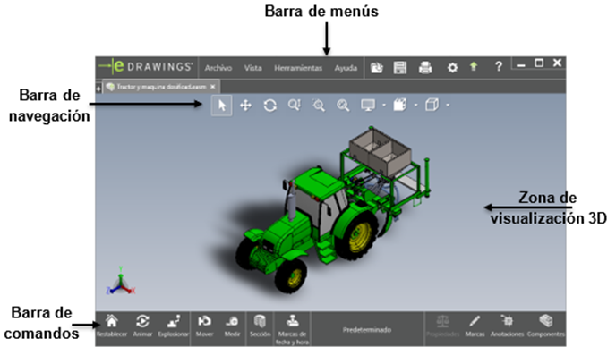Image resolution: width=616 pixels, height=364 pixels.
Task: Select the arrow pointer tool
Action: click(221, 106)
